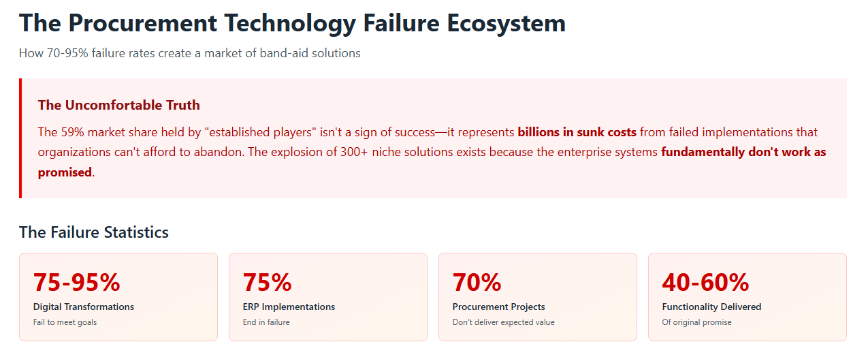Click the main title "The Procurement Technology Failure Ecosystem"

tap(292, 23)
